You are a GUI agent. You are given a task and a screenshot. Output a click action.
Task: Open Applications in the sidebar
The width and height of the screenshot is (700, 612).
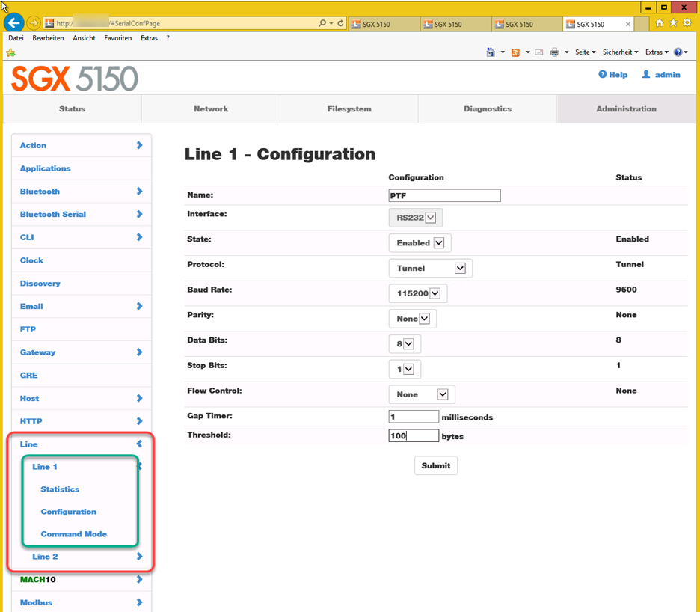click(x=45, y=168)
